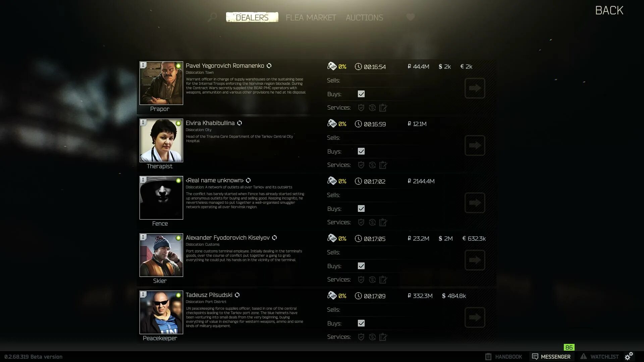
Task: Click Peacekeeper's insurance shield service icon
Action: [361, 337]
